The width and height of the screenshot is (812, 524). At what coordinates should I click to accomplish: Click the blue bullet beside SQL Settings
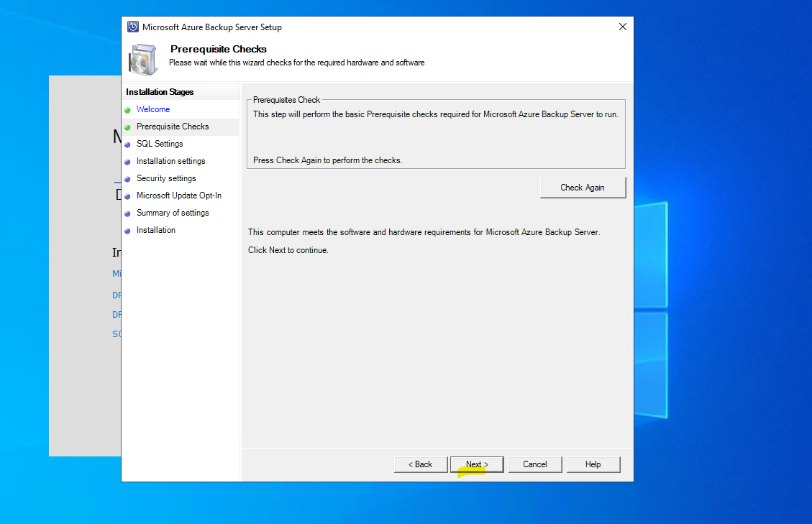(x=127, y=144)
